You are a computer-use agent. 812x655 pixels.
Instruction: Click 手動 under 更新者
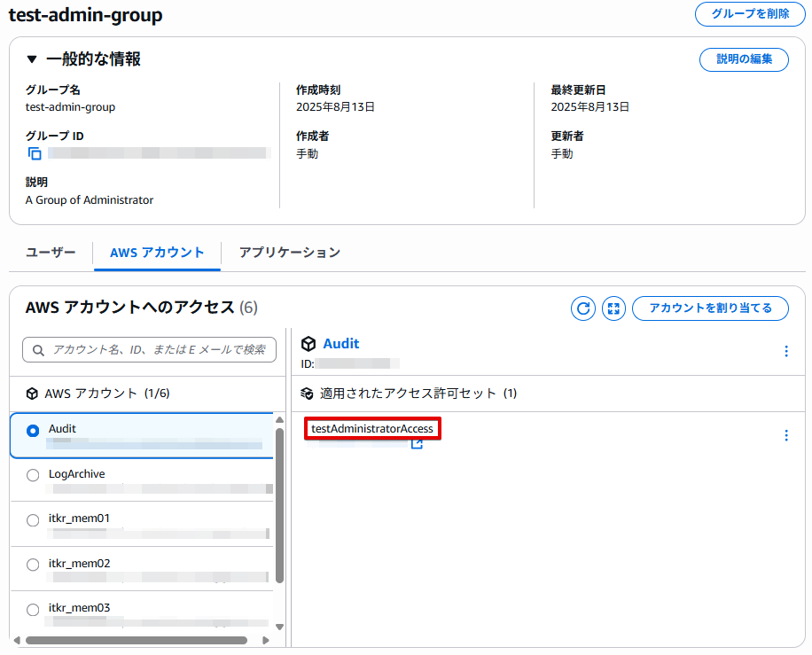(562, 154)
